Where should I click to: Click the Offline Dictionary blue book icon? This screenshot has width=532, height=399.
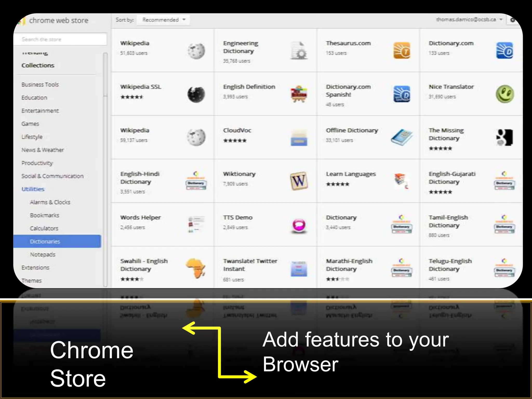point(402,137)
